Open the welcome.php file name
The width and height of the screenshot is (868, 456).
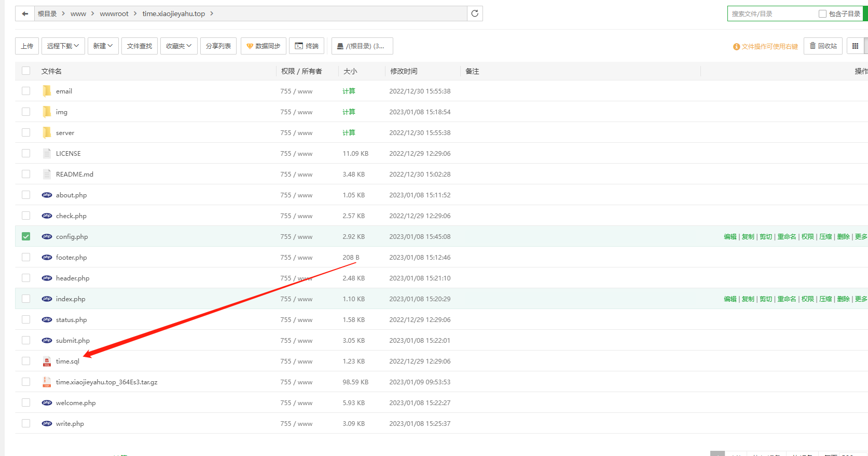point(76,403)
